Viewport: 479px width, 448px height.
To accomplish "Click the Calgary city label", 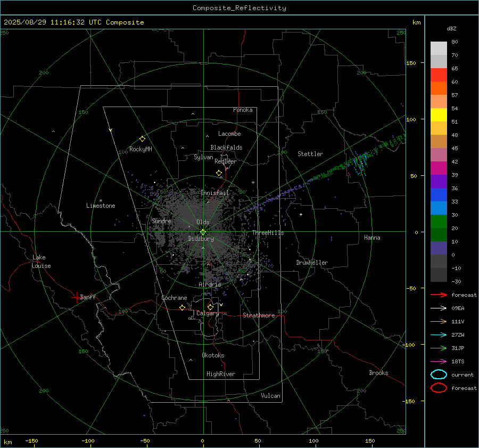I will point(208,313).
